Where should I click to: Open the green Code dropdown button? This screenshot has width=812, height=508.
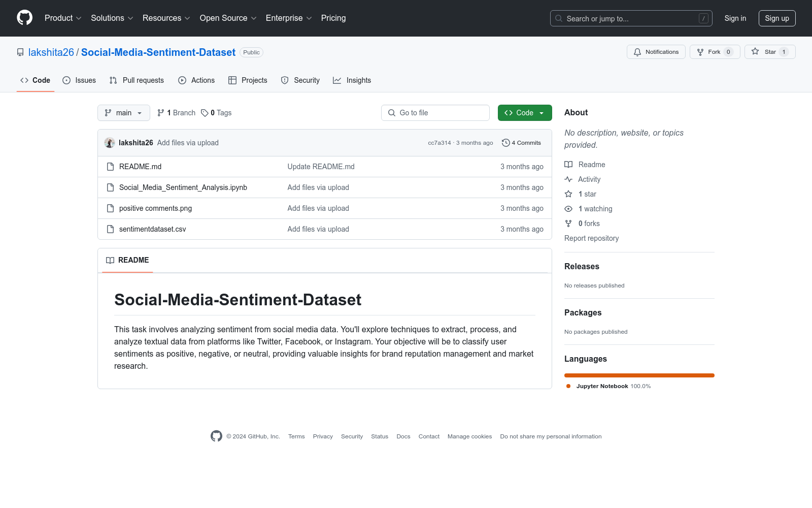coord(525,113)
